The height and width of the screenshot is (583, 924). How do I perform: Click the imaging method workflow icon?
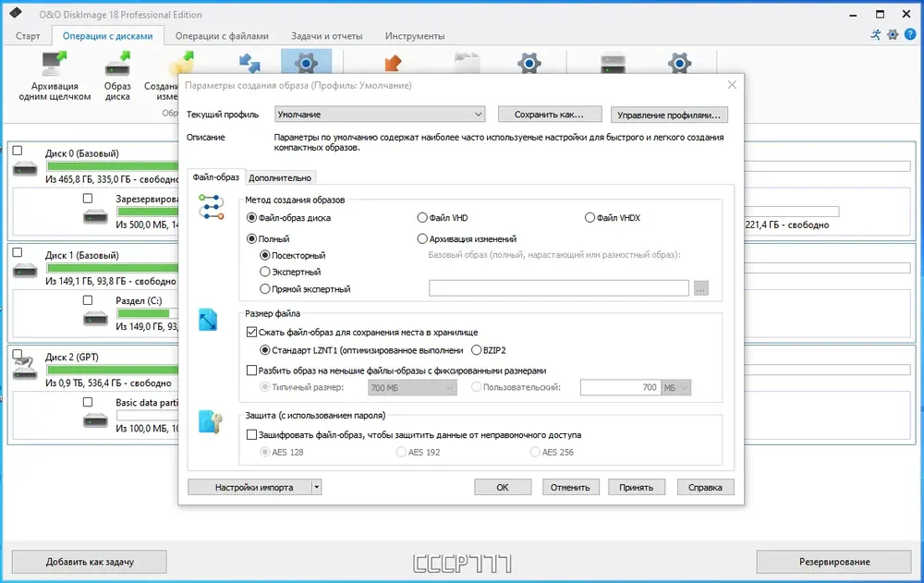click(x=211, y=207)
